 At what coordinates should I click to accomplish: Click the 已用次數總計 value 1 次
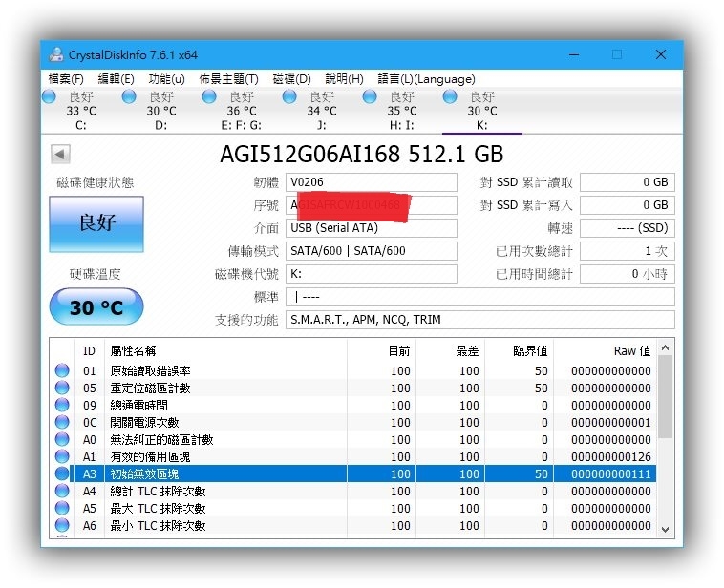(628, 251)
